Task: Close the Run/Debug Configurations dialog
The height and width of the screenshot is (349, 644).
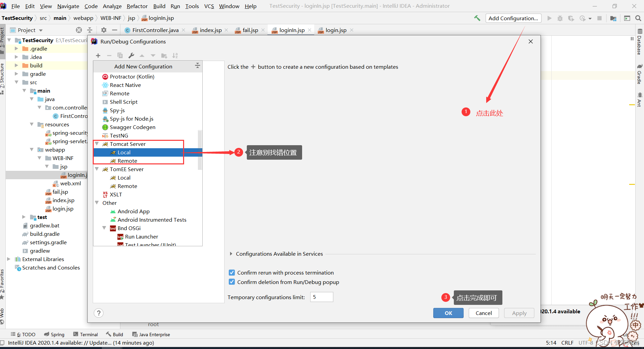Action: tap(531, 41)
